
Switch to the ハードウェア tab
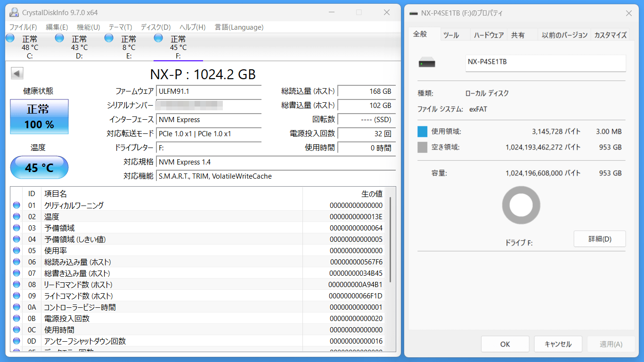point(489,35)
